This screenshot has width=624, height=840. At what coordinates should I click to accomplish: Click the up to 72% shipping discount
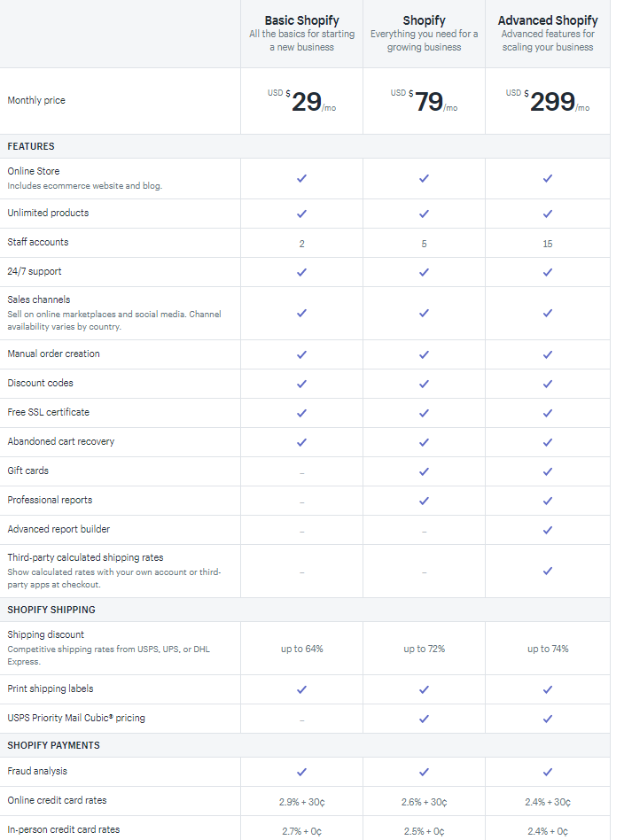[424, 649]
